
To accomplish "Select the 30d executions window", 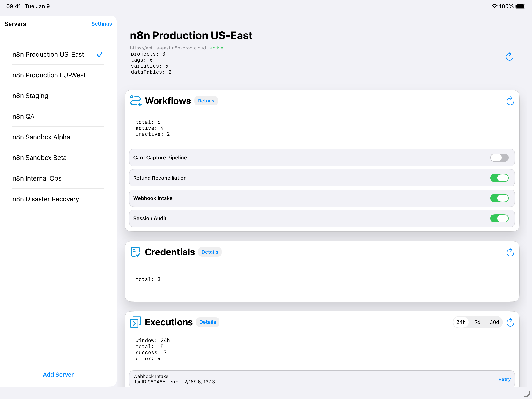I will pos(494,322).
